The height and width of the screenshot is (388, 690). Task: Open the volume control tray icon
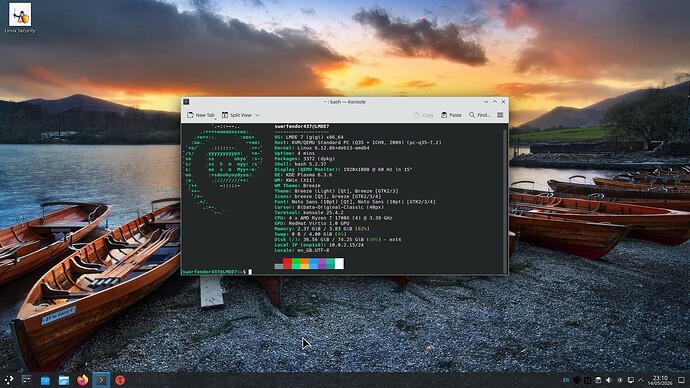609,380
